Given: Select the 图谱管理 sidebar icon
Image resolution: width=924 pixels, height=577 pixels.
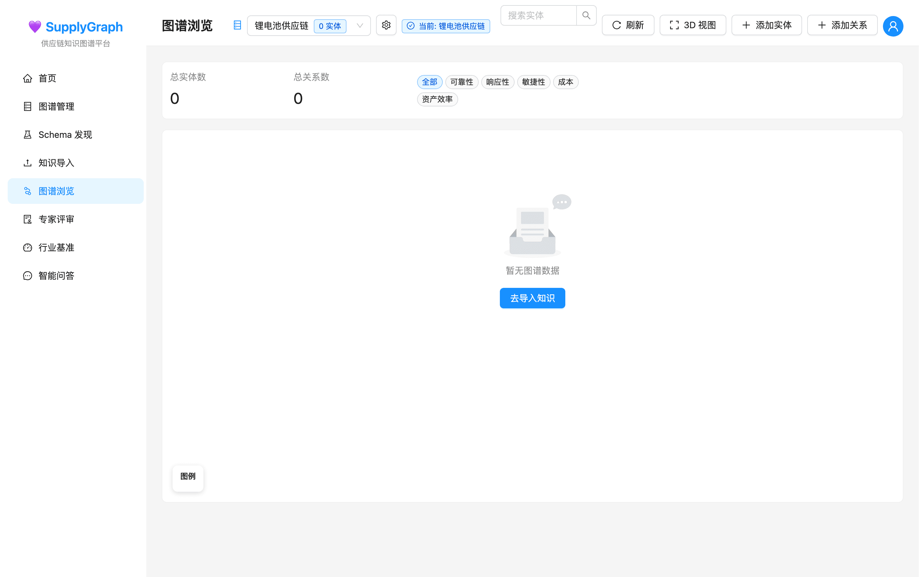Looking at the screenshot, I should click(27, 106).
